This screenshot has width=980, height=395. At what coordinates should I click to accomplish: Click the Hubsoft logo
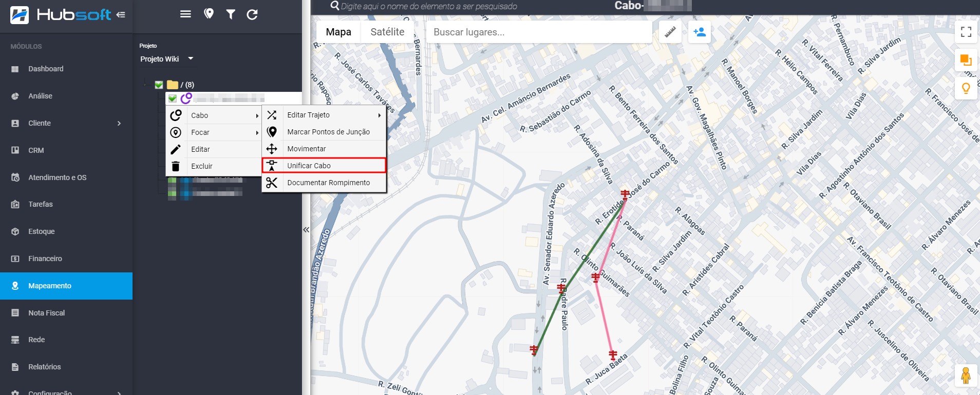[x=61, y=14]
